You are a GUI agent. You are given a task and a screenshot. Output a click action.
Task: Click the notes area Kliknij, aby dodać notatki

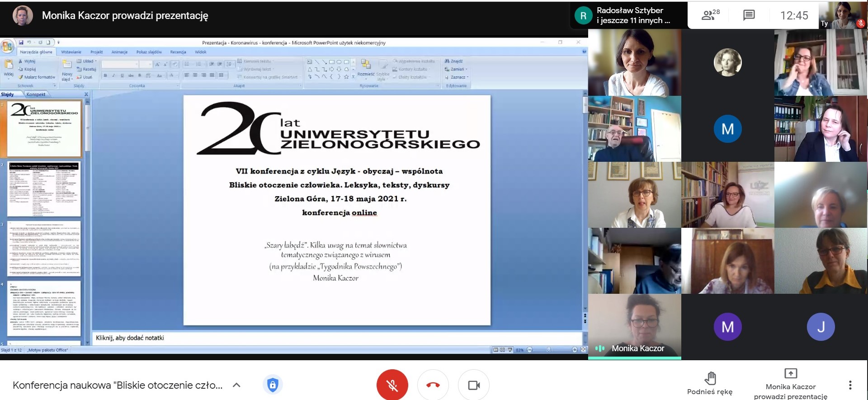point(337,338)
